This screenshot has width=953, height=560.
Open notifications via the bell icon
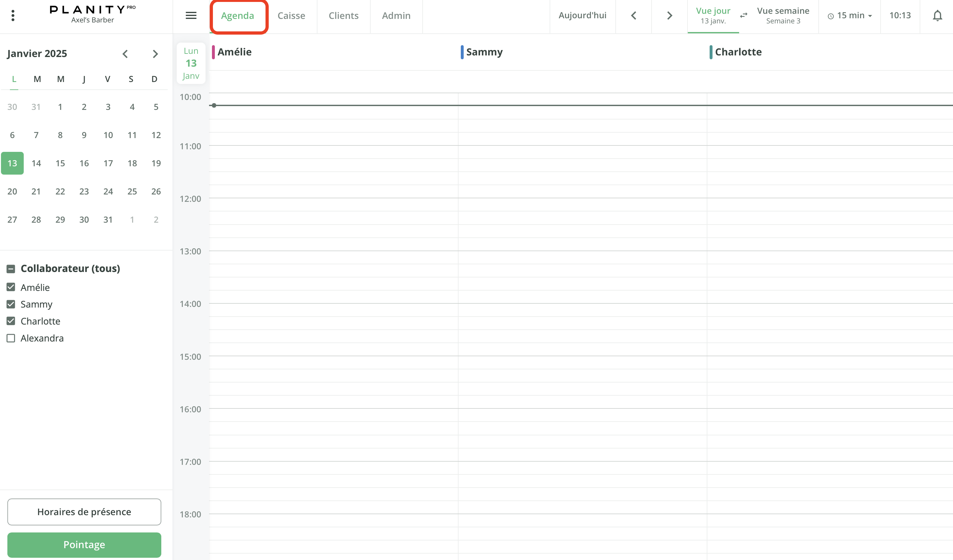point(938,15)
